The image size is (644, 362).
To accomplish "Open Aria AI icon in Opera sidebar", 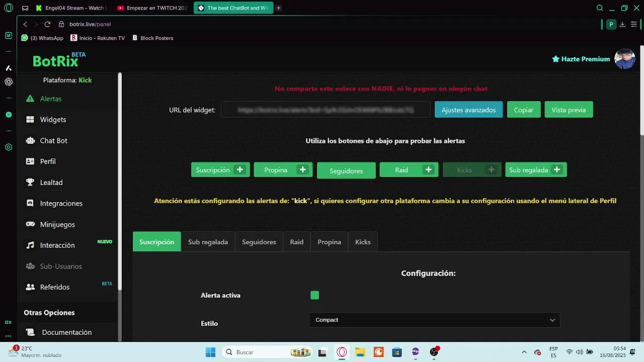I will pyautogui.click(x=9, y=68).
